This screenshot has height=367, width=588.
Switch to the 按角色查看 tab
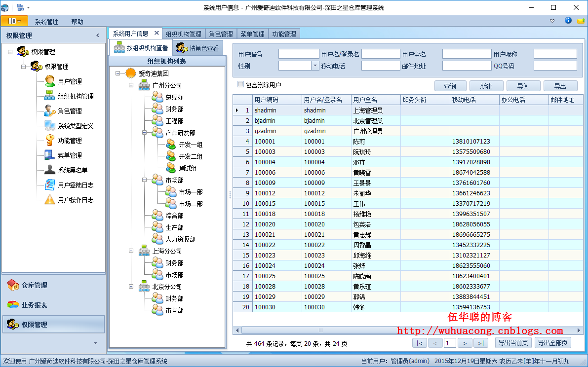(197, 48)
